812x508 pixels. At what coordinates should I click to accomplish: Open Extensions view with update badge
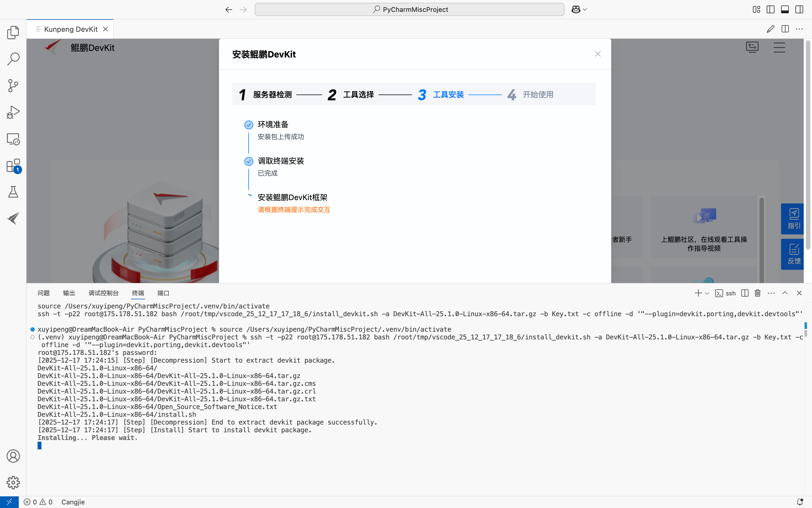pos(13,166)
